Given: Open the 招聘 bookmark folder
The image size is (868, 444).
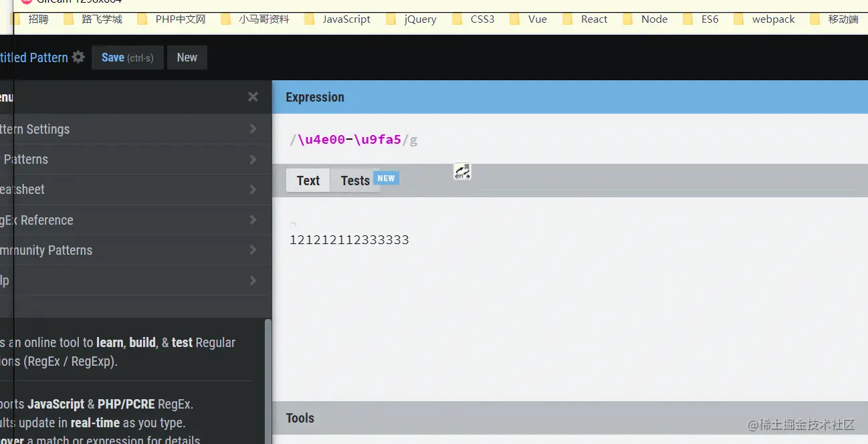Looking at the screenshot, I should point(31,19).
